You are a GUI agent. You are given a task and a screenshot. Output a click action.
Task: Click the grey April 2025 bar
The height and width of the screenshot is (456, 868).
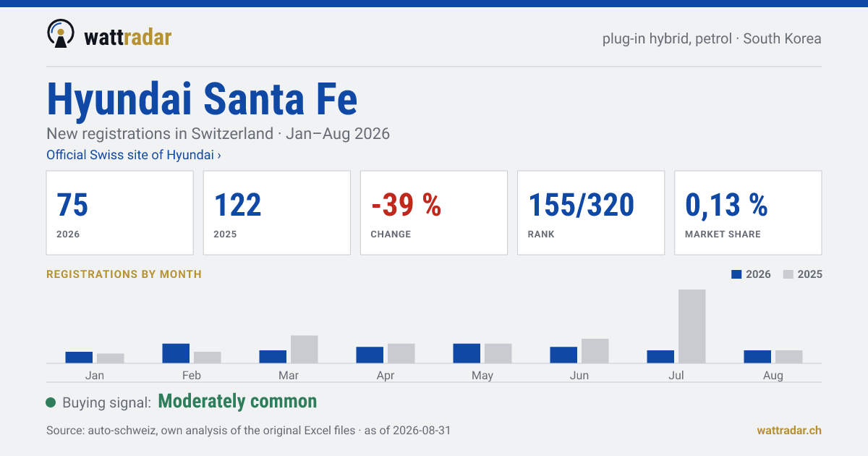pyautogui.click(x=401, y=353)
